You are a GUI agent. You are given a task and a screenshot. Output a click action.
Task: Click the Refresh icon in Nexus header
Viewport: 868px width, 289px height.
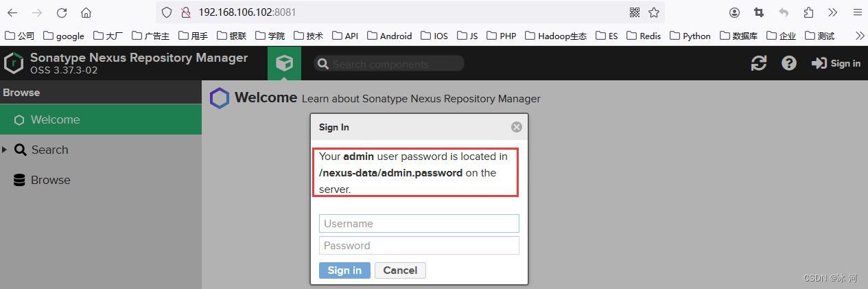click(758, 63)
